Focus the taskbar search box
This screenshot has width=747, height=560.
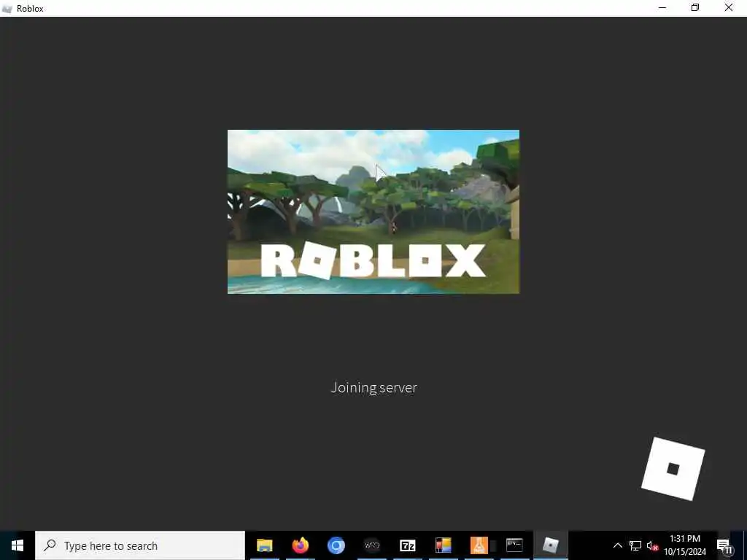(140, 545)
